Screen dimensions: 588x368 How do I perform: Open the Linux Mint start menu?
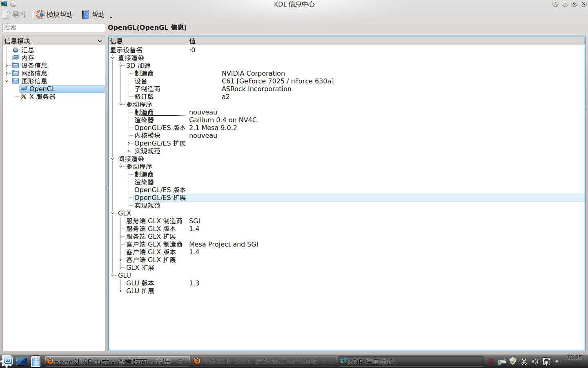7,361
